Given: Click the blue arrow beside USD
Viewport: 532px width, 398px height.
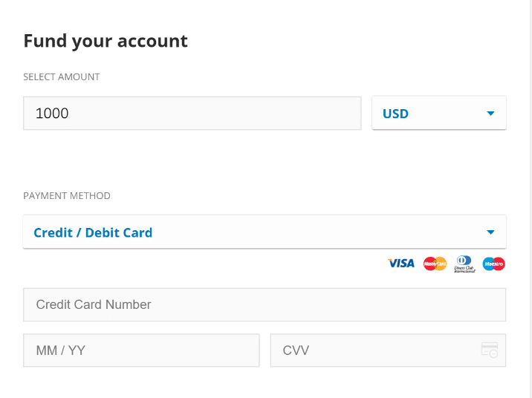Looking at the screenshot, I should pyautogui.click(x=490, y=113).
